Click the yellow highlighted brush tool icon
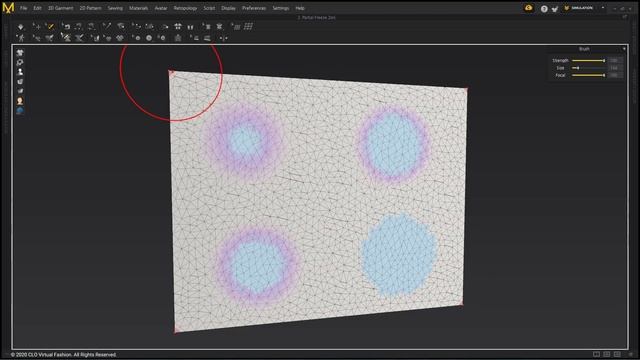The image size is (640, 360). (50, 27)
